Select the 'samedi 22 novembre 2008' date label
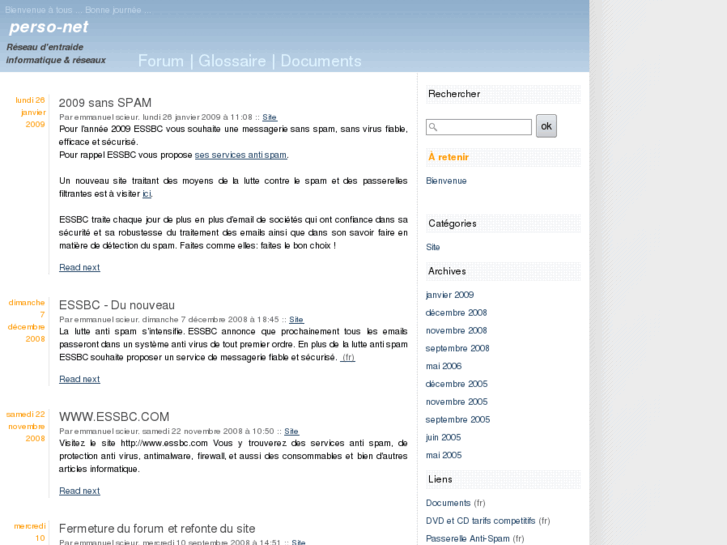The width and height of the screenshot is (727, 545). (26, 426)
